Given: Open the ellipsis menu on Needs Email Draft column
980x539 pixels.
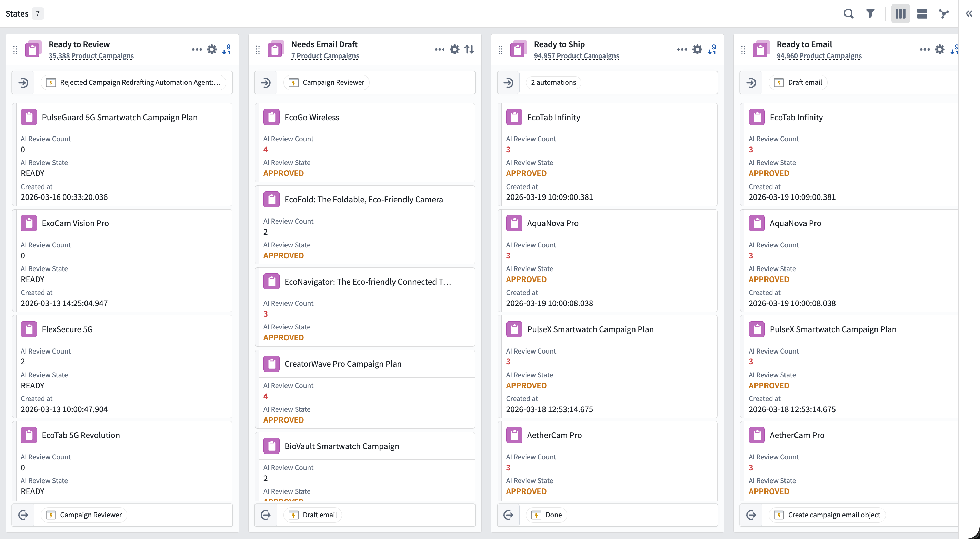Looking at the screenshot, I should point(439,49).
